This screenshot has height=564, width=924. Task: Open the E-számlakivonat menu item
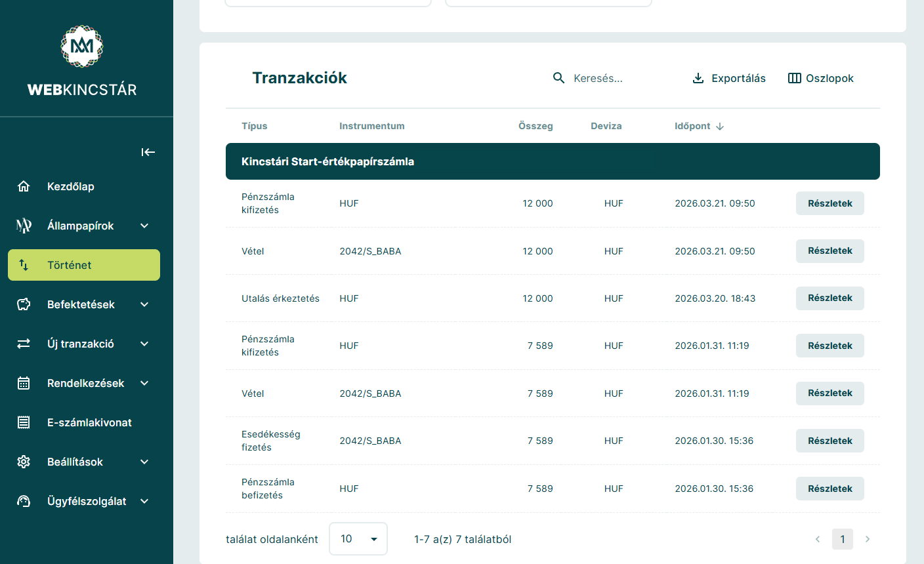pyautogui.click(x=89, y=422)
